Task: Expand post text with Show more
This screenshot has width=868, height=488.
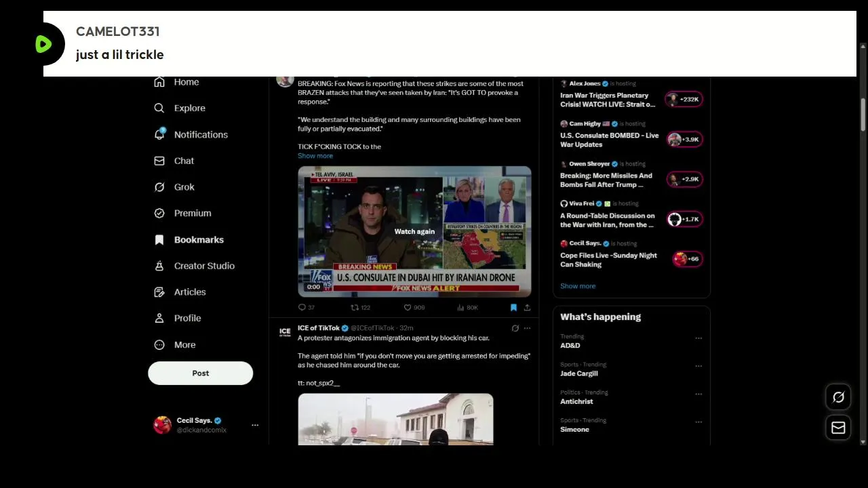Action: click(x=315, y=156)
